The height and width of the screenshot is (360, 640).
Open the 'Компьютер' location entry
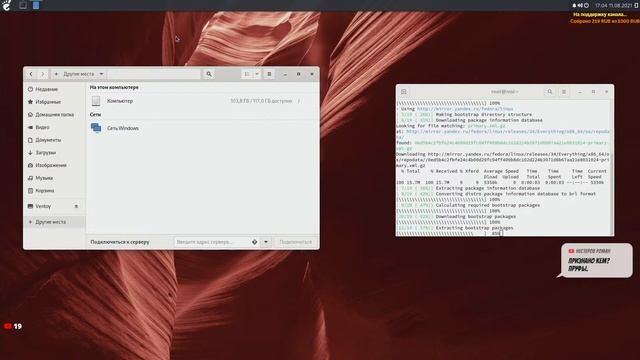(x=202, y=101)
